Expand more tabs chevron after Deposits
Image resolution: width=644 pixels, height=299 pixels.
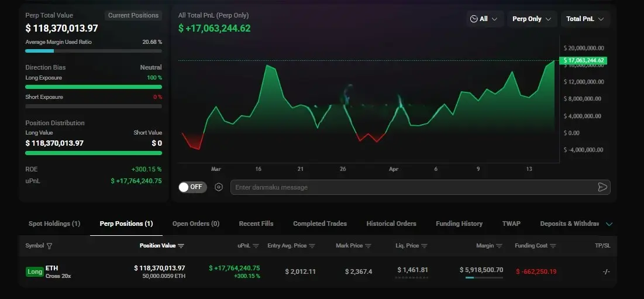(609, 224)
